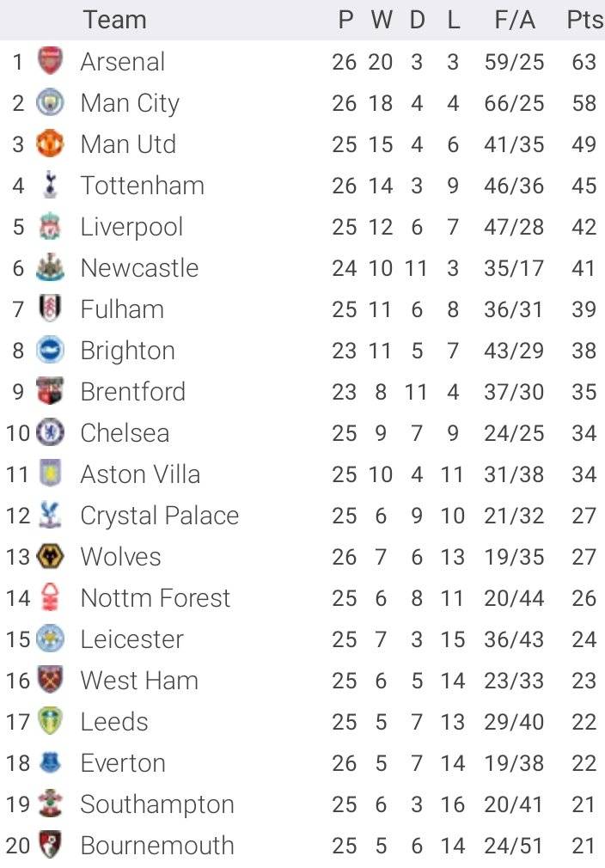Open the Crystal Palace team link
This screenshot has height=868, width=605.
(160, 516)
